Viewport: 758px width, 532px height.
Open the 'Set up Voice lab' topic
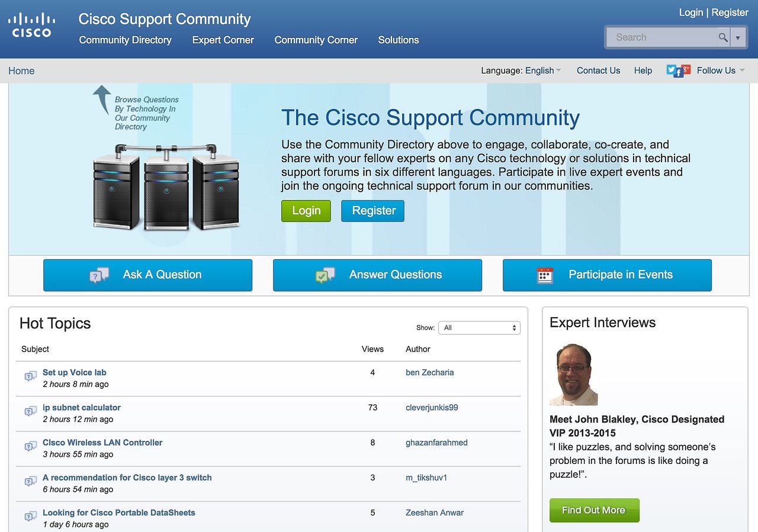[x=74, y=372]
